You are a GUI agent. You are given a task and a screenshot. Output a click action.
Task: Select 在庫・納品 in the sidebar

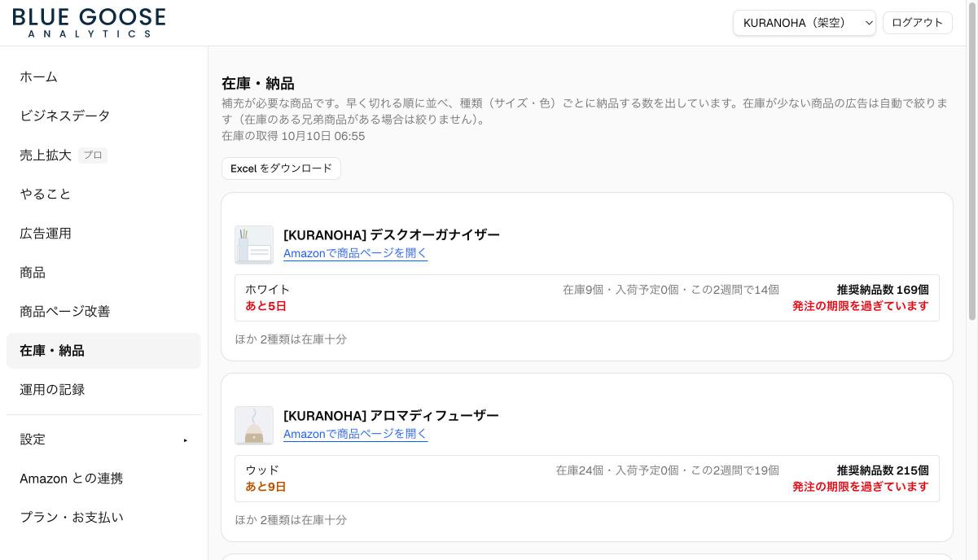pos(103,350)
